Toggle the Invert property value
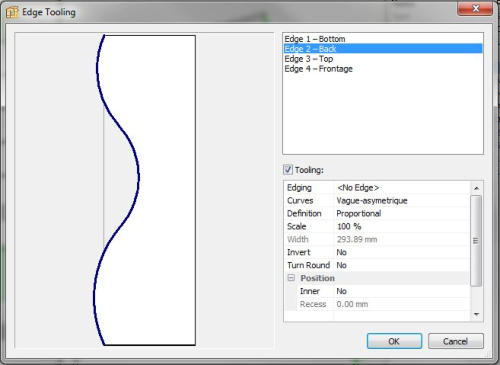This screenshot has width=500, height=365. [402, 252]
